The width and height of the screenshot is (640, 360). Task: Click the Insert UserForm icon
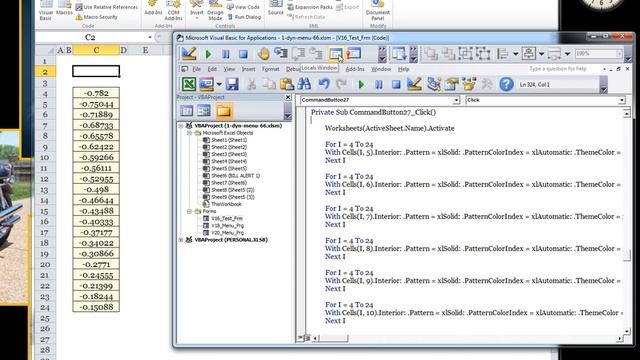(x=207, y=84)
